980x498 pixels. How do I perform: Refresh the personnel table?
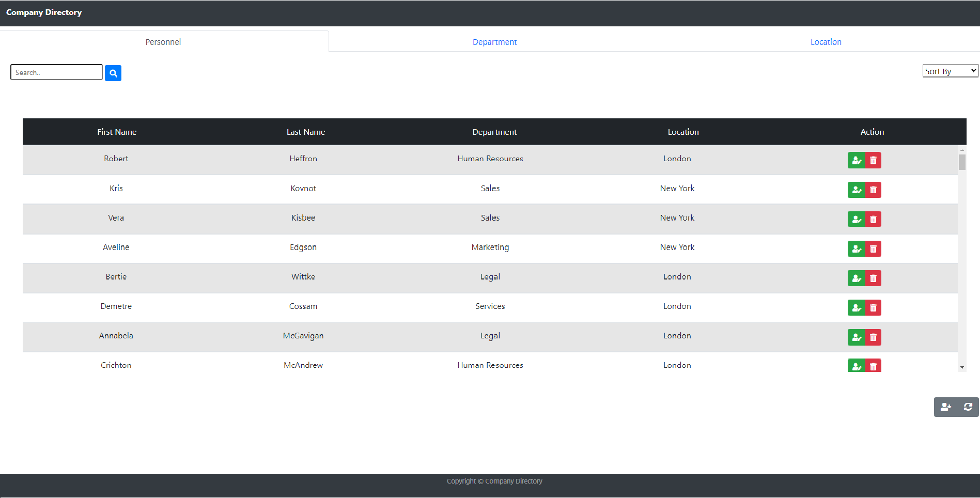(968, 407)
